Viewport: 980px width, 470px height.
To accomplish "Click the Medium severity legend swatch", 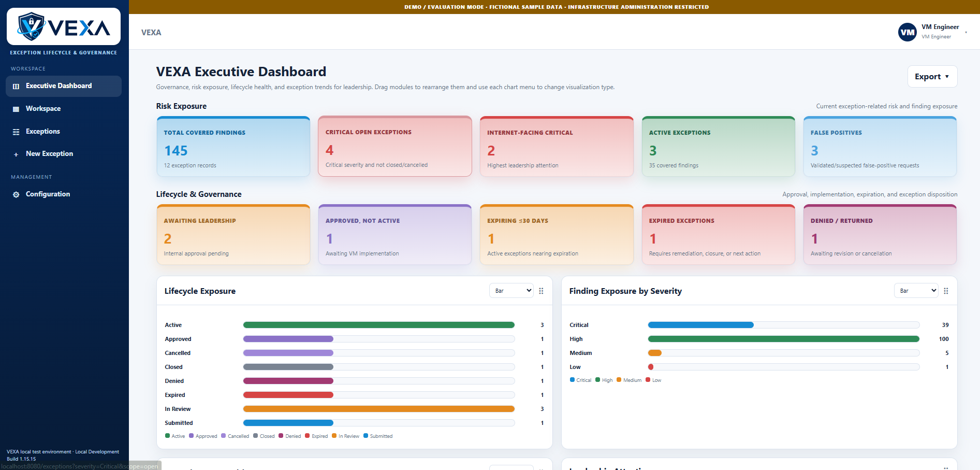I will point(619,380).
